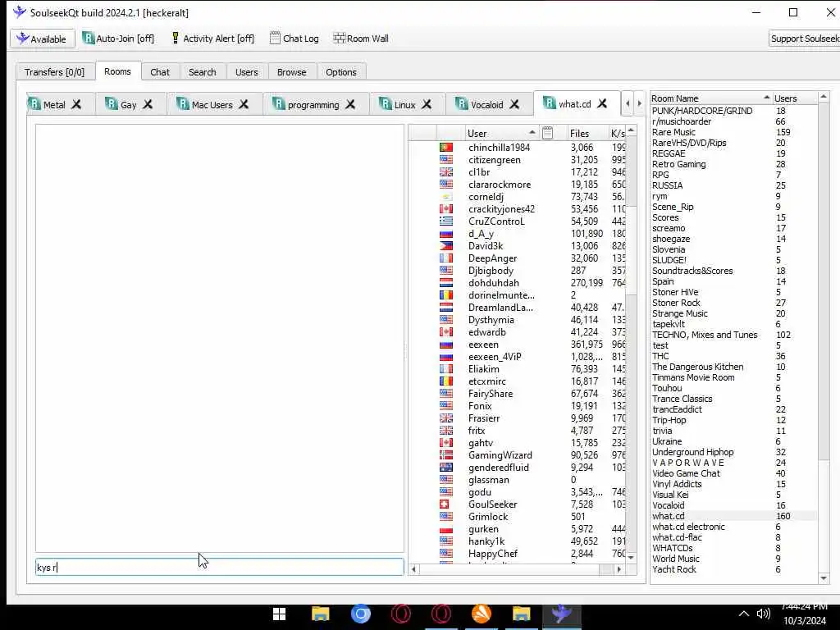Select user GamingWizard in list
Screen dimensions: 840x630
tap(500, 455)
